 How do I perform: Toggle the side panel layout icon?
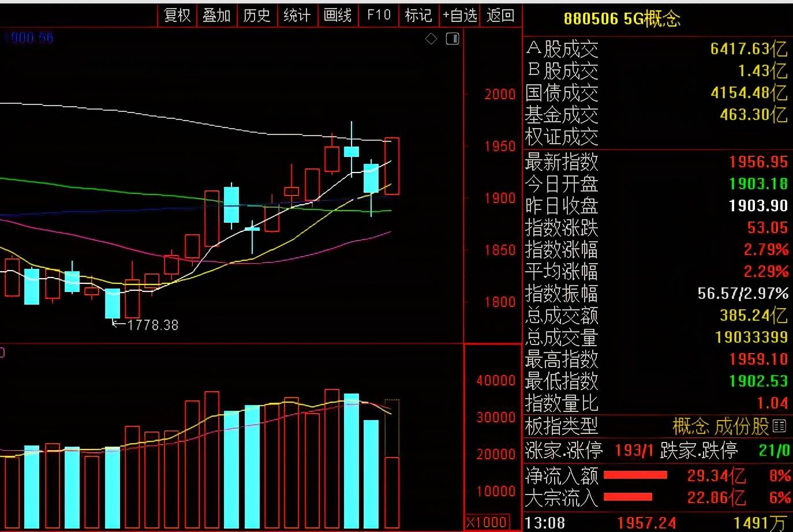coord(452,39)
